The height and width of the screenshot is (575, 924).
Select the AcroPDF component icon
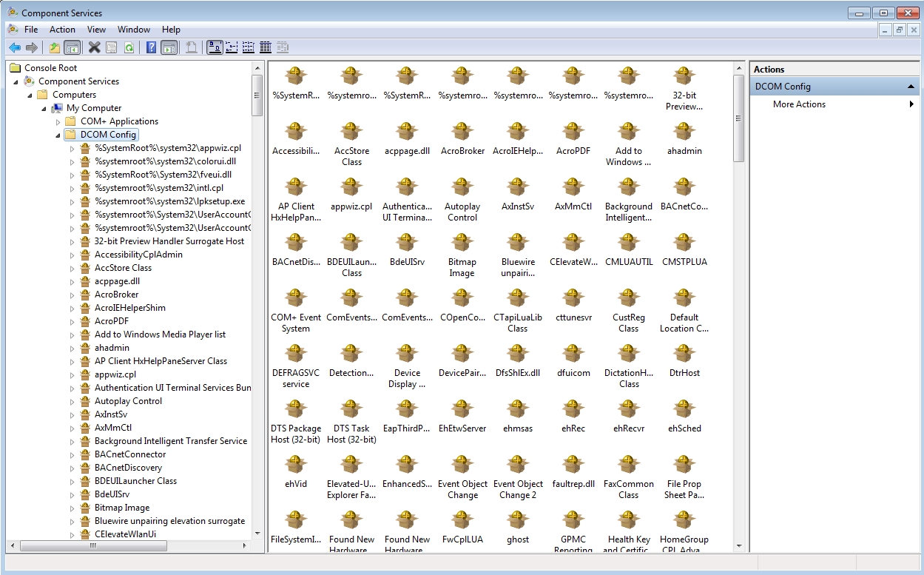pos(573,131)
